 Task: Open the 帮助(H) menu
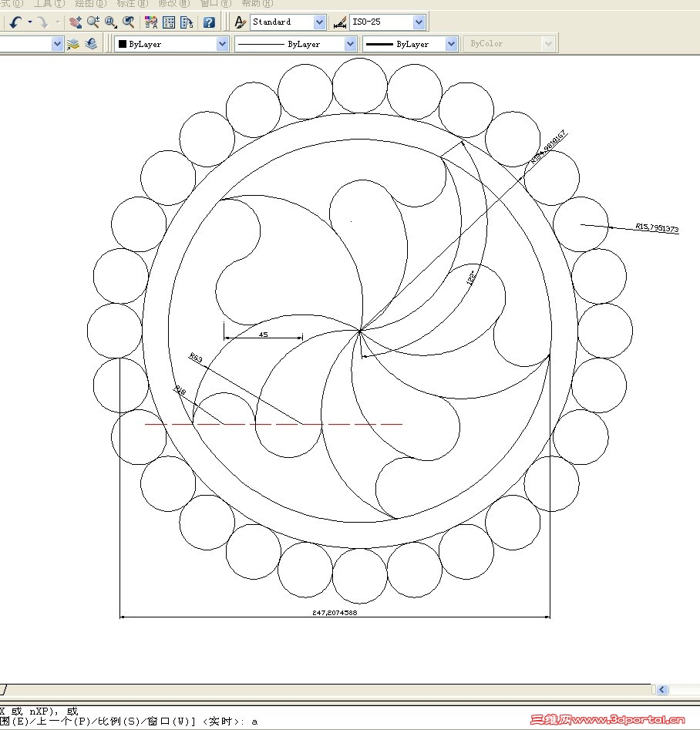(257, 4)
